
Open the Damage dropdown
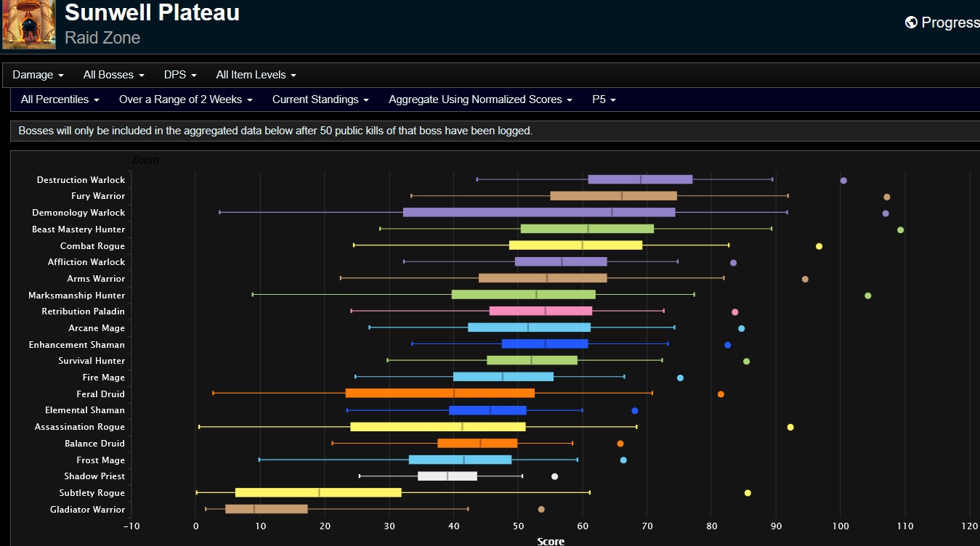point(38,75)
